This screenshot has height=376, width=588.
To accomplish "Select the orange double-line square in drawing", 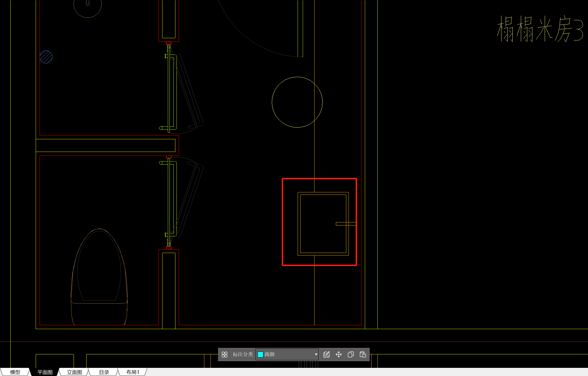I will click(x=323, y=224).
